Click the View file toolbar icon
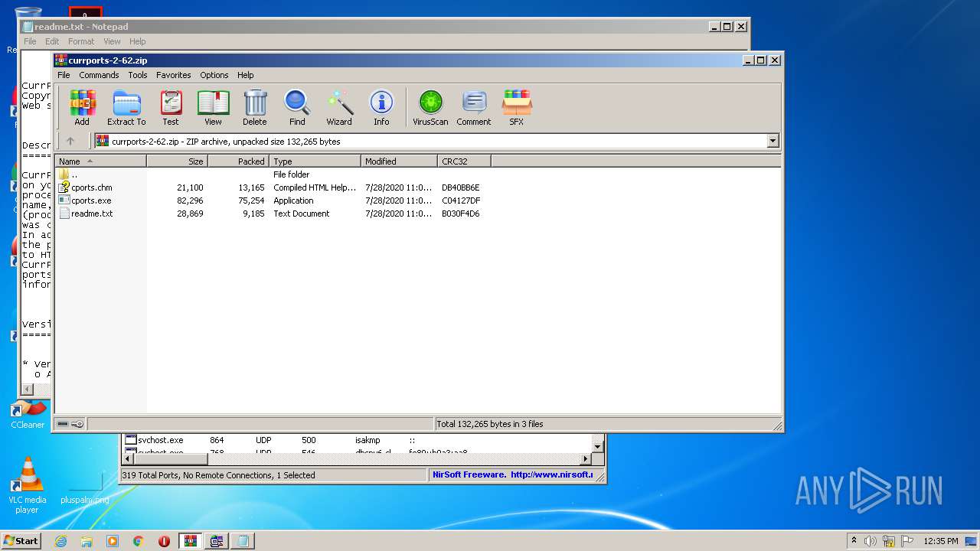 click(213, 107)
